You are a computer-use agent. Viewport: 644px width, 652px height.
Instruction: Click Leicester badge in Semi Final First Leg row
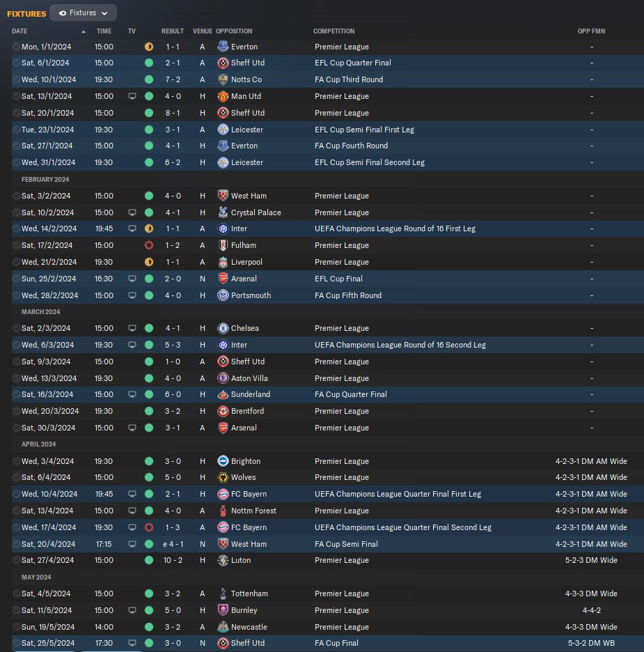pyautogui.click(x=223, y=130)
